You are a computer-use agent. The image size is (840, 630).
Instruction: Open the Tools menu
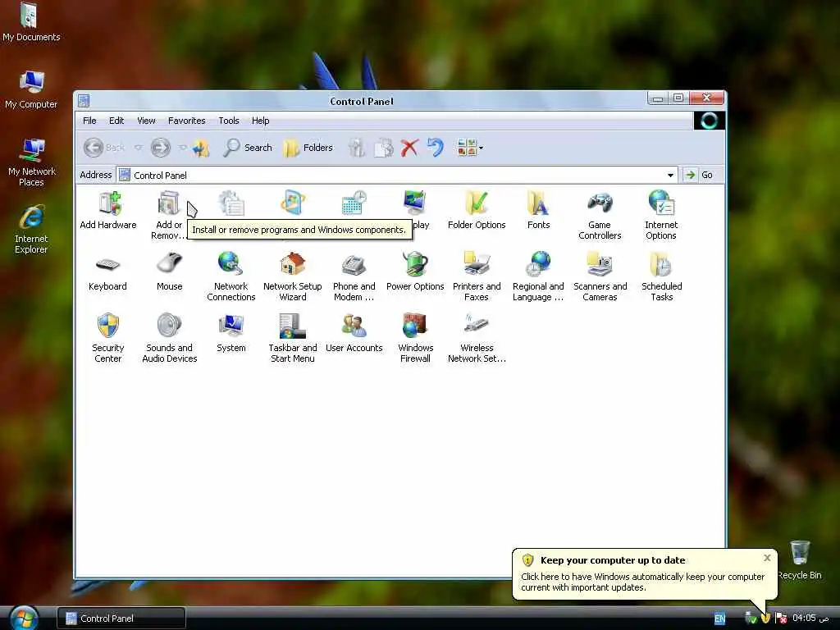(229, 121)
